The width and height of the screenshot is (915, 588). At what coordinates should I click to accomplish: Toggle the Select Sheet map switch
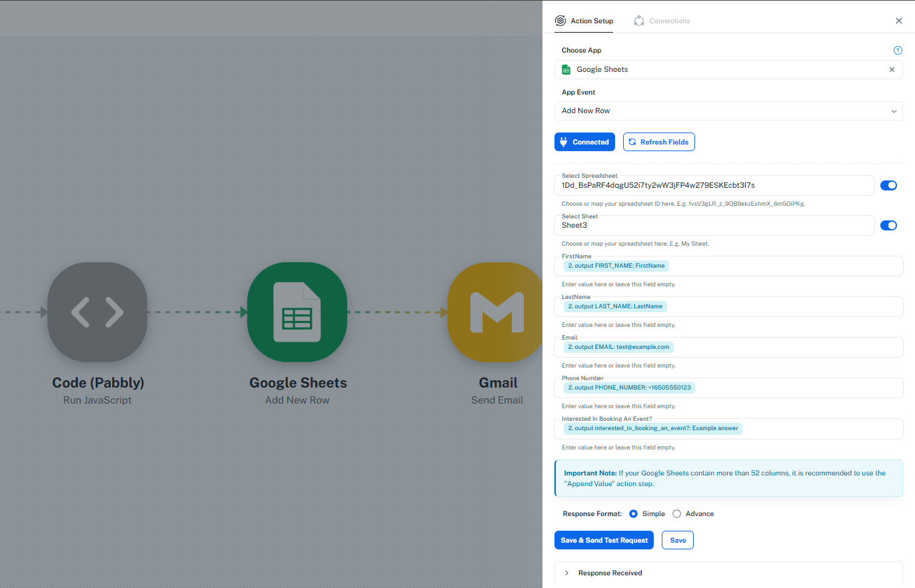(888, 226)
